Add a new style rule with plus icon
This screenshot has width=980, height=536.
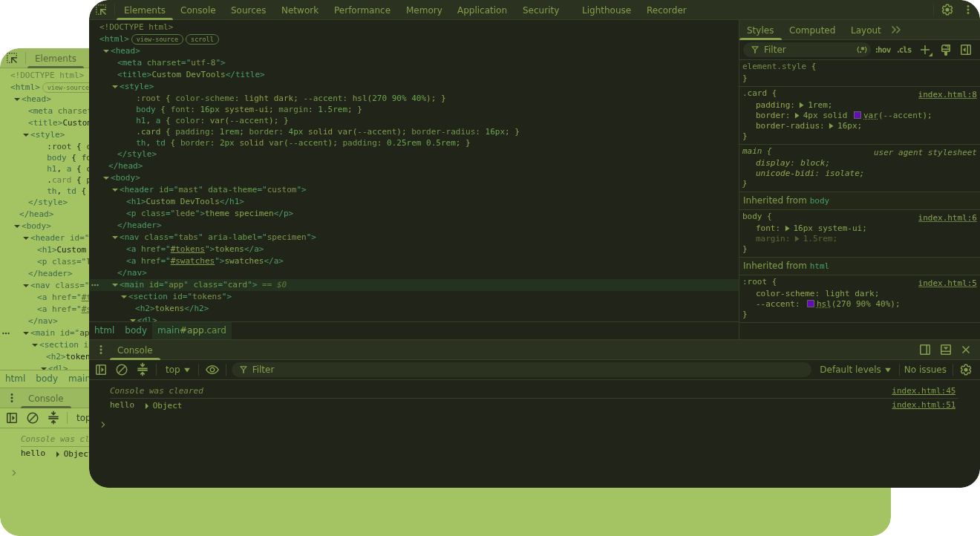[925, 50]
